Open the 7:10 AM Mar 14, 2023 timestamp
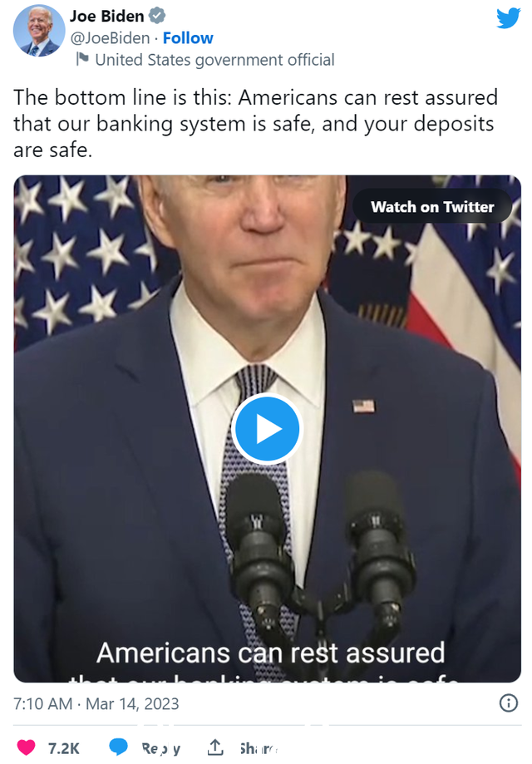 [96, 703]
